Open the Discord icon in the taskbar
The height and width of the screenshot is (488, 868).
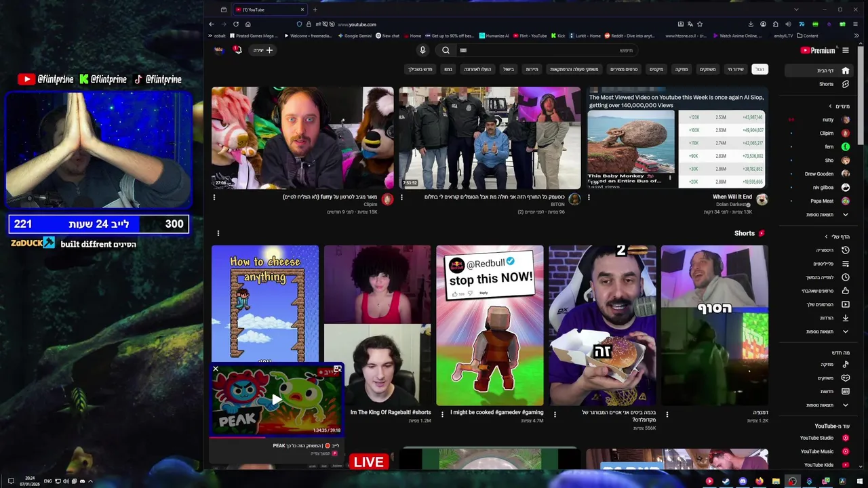coord(743,481)
